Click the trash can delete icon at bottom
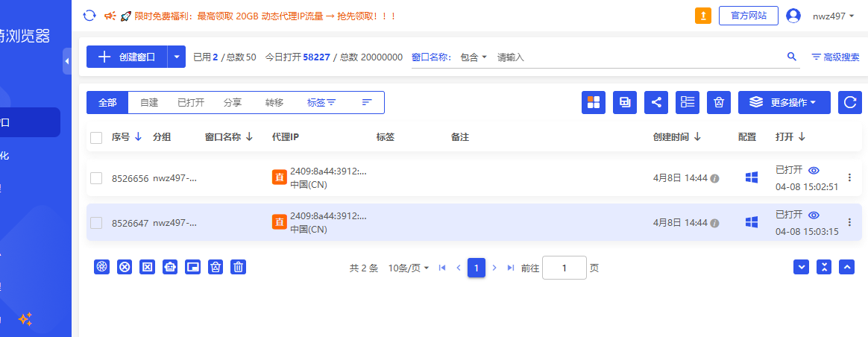Viewport: 868px width, 337px height. [238, 267]
